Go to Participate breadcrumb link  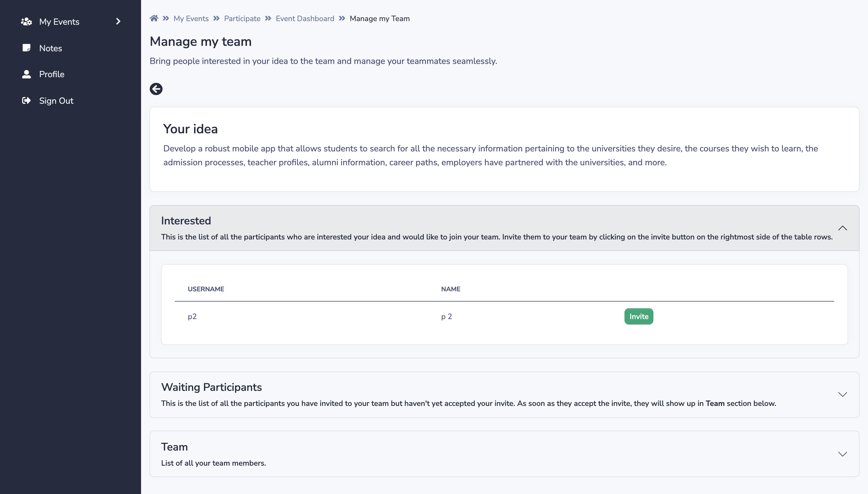(242, 18)
